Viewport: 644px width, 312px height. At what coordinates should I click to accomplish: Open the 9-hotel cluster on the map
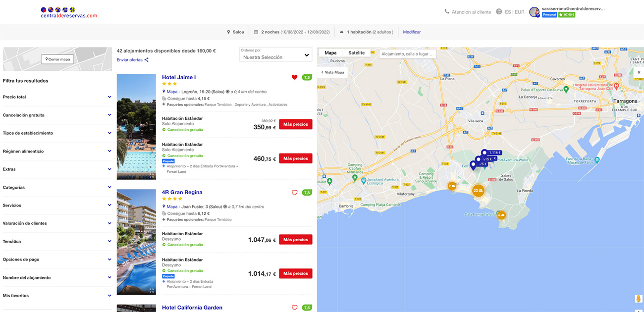pos(452,186)
